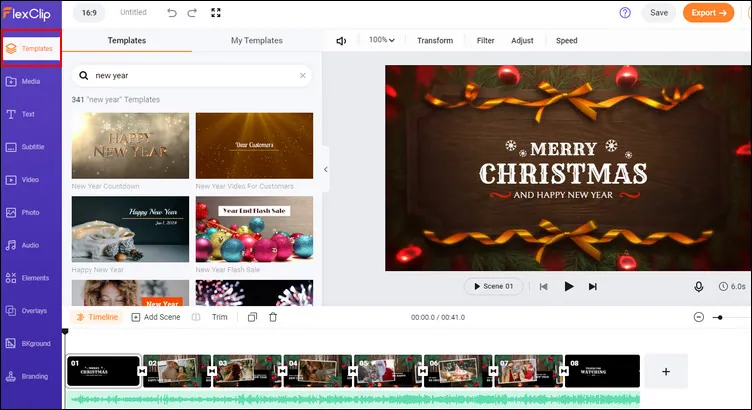Click the Save button
The height and width of the screenshot is (410, 752).
[x=659, y=13]
